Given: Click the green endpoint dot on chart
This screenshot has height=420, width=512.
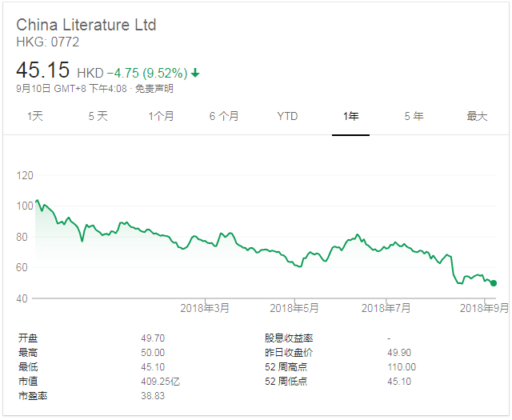Looking at the screenshot, I should click(x=494, y=282).
